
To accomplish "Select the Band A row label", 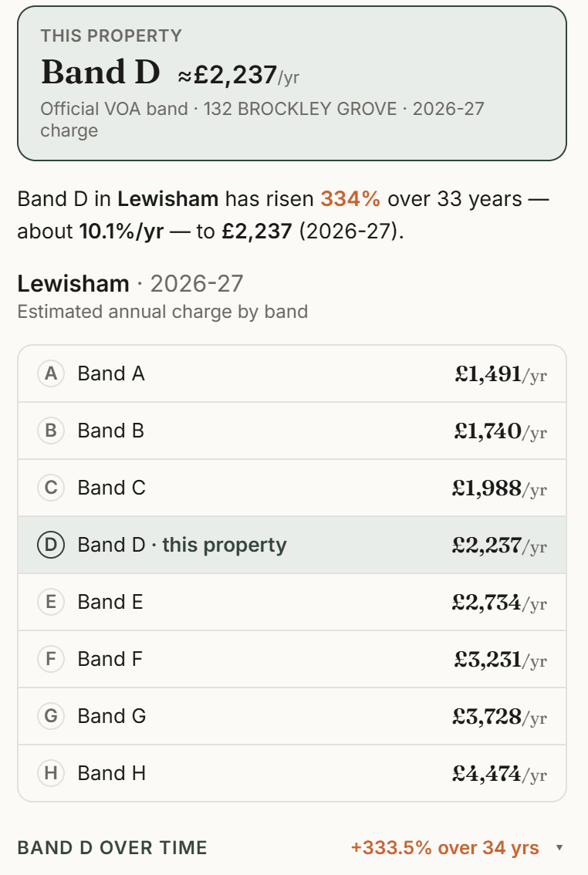I will 111,373.
